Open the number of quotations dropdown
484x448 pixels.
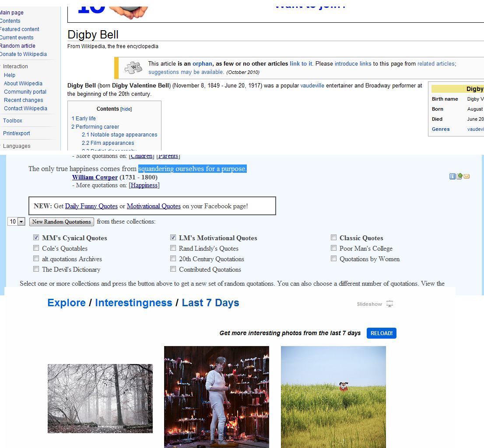[21, 222]
